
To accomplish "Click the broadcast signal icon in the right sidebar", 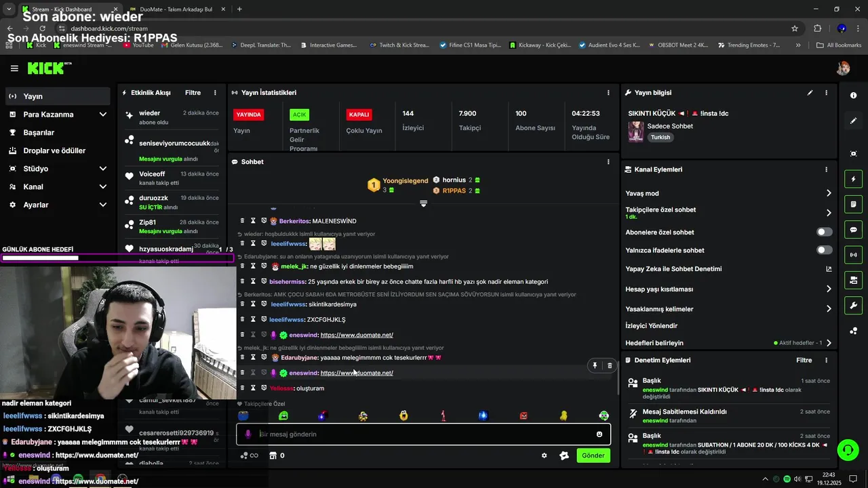I will click(x=853, y=255).
